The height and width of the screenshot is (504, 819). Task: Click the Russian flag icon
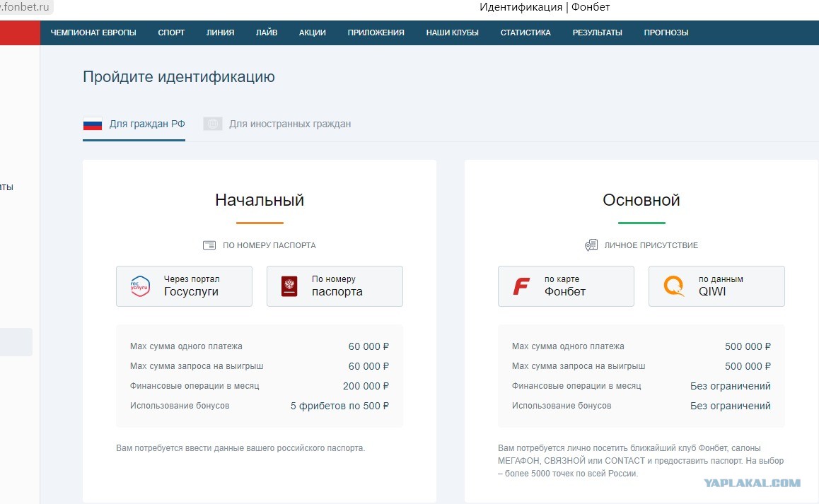[93, 124]
